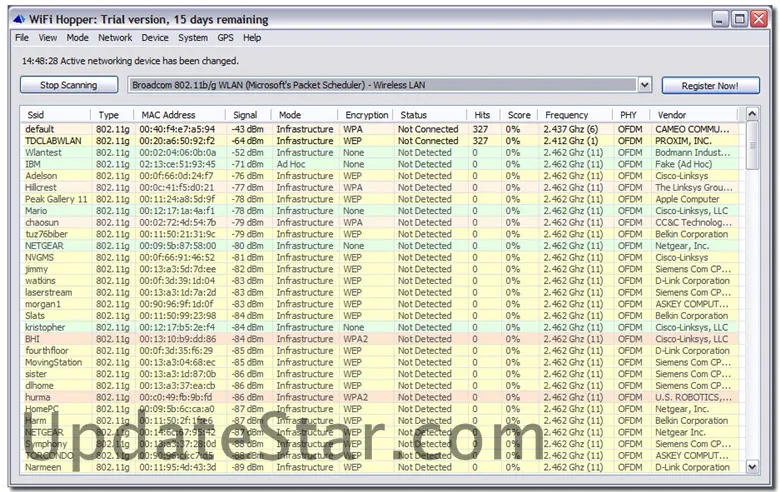Image resolution: width=780 pixels, height=492 pixels.
Task: Select the 'default' network row
Action: point(383,129)
